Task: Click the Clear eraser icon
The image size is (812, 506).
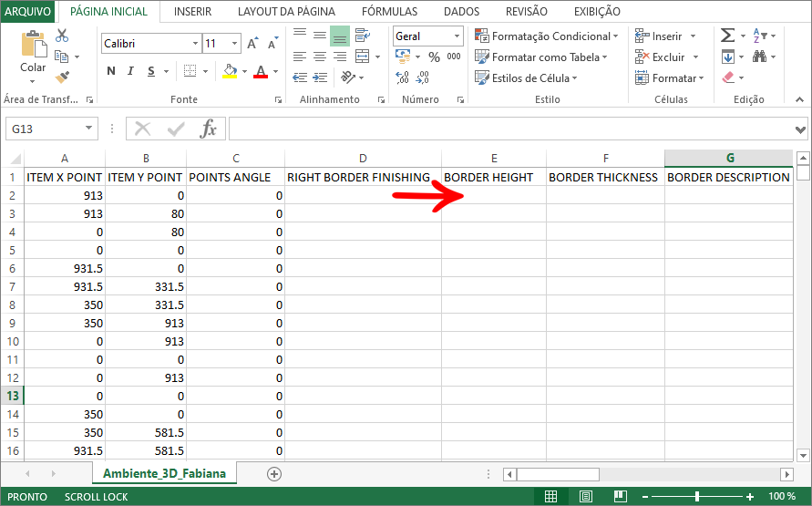Action: coord(728,77)
